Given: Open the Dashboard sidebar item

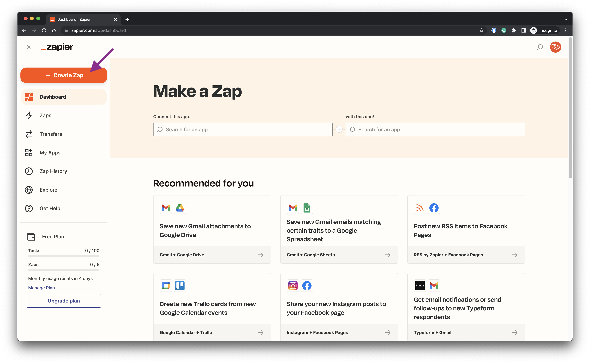Looking at the screenshot, I should pos(64,97).
